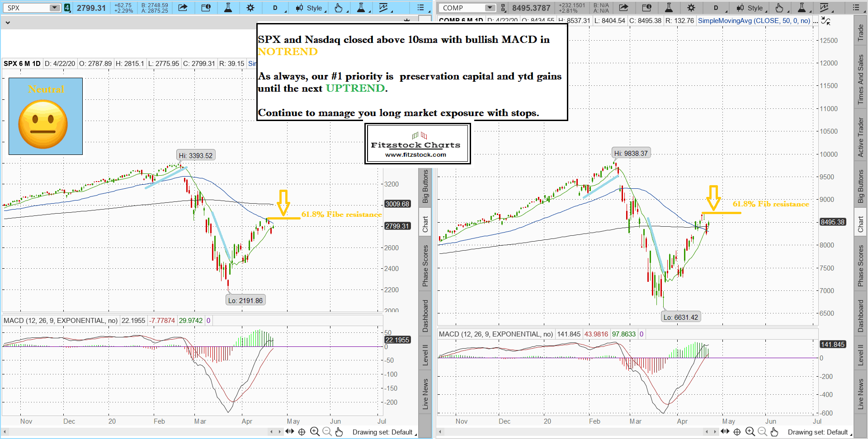The image size is (868, 439).
Task: Click the zoom in magnifier below COMP chart
Action: [750, 432]
